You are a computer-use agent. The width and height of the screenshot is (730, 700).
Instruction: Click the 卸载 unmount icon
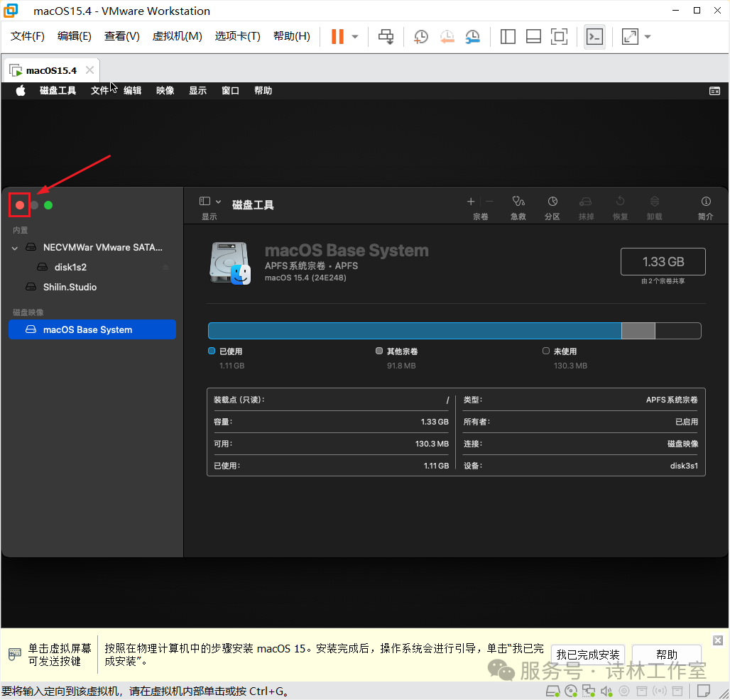click(x=655, y=202)
